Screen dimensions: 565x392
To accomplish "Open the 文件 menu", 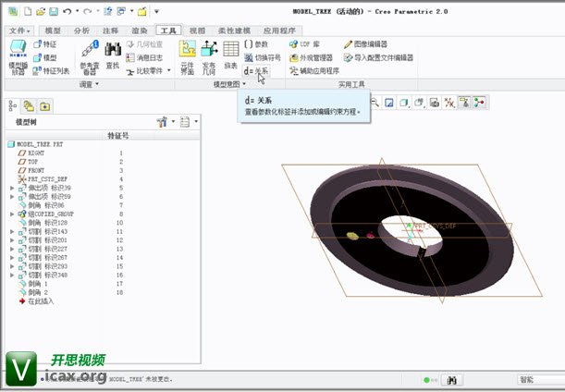I will pos(19,31).
